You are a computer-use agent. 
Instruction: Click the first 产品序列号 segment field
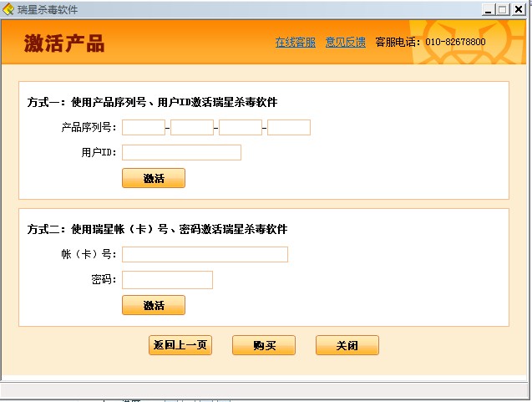click(144, 127)
